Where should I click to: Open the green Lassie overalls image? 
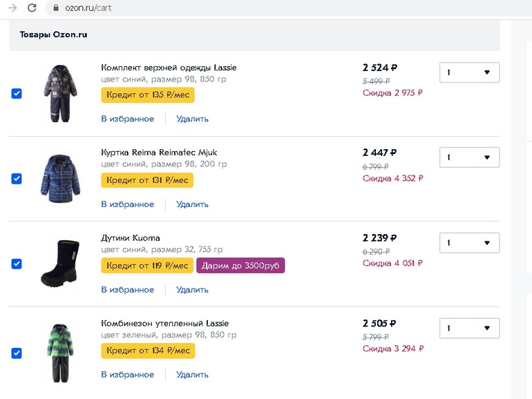pyautogui.click(x=59, y=352)
